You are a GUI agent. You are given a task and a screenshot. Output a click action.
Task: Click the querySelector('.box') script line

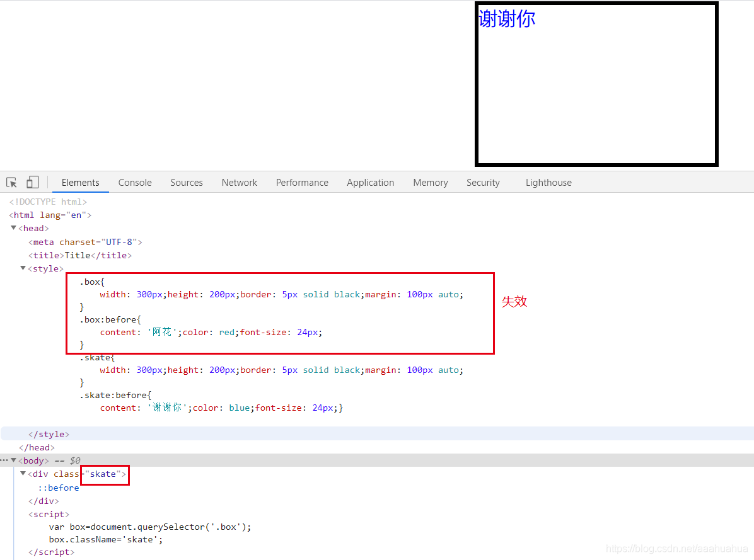tap(150, 527)
